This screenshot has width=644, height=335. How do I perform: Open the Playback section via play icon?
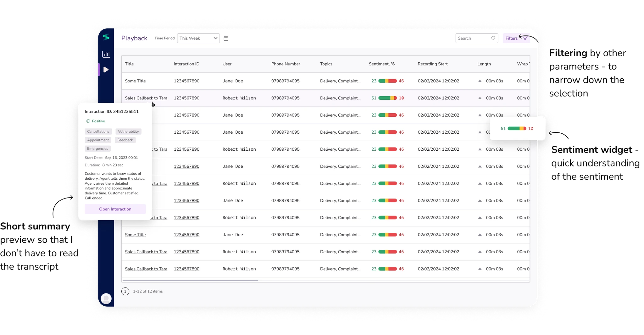[106, 70]
